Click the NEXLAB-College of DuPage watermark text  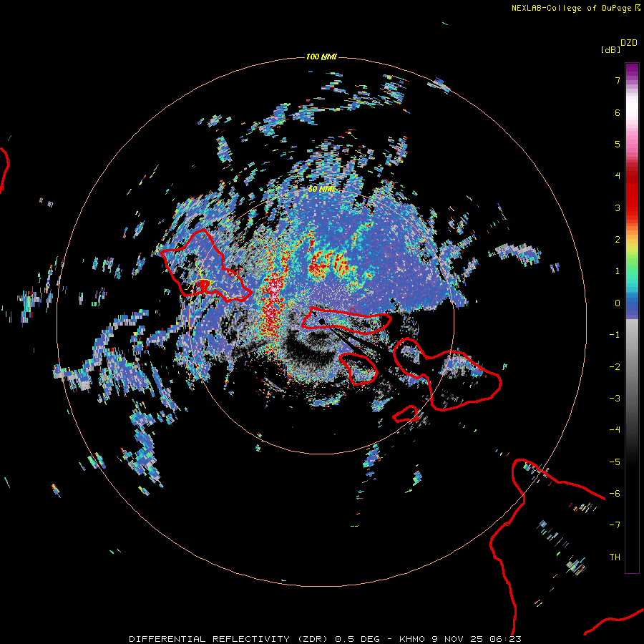pos(575,8)
